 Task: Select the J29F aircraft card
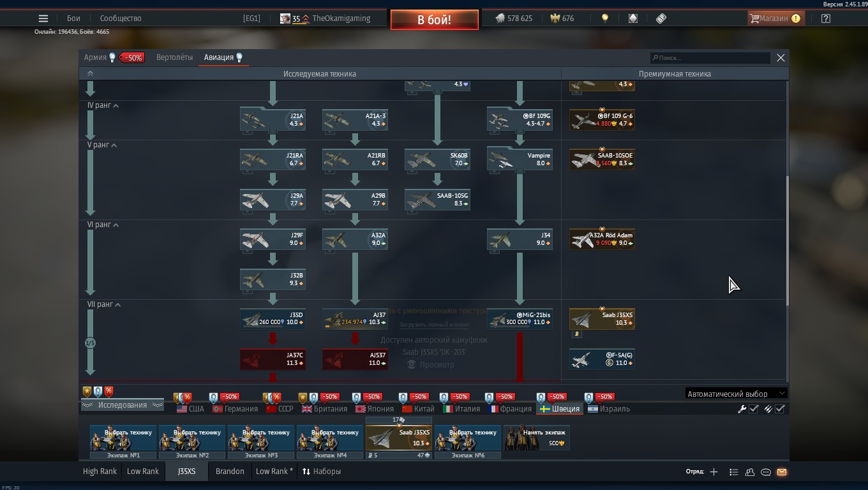pyautogui.click(x=273, y=239)
